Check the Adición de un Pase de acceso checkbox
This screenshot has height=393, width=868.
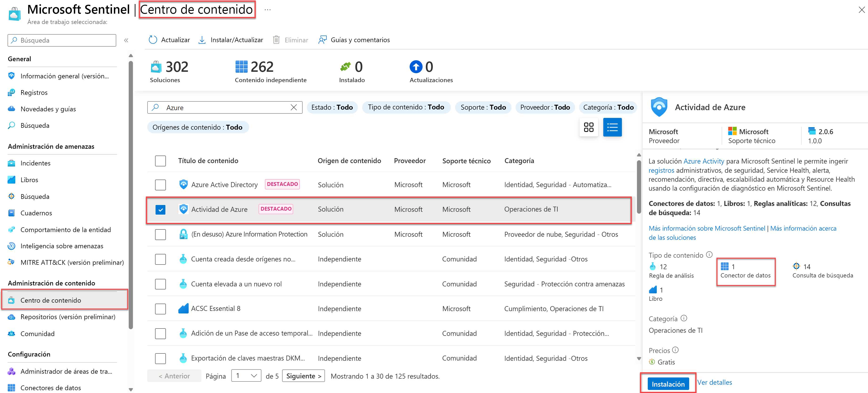(x=160, y=333)
